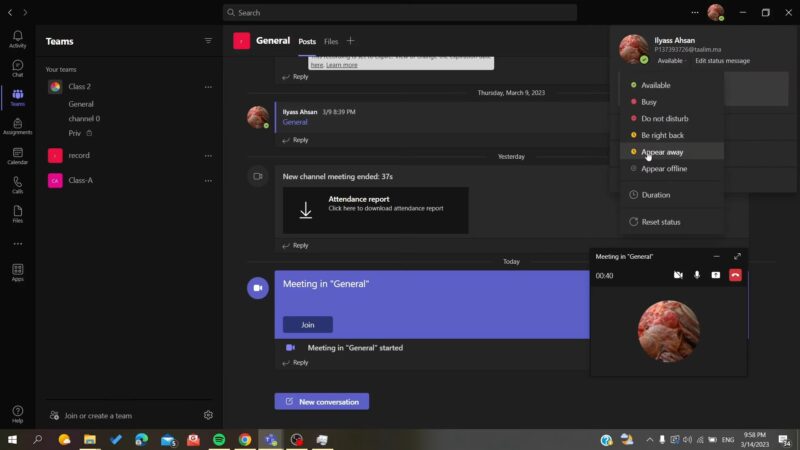The width and height of the screenshot is (800, 450).
Task: Set status to Available
Action: tap(671, 85)
